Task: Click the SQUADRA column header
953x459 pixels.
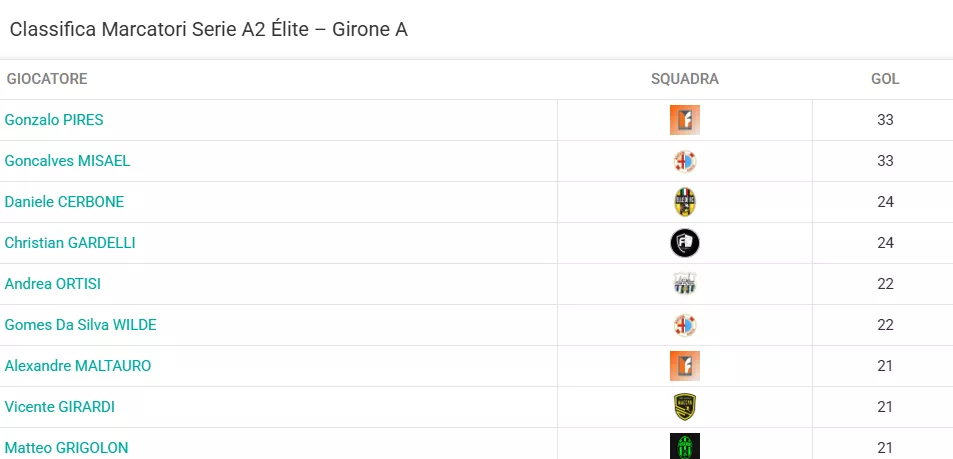Action: [684, 79]
